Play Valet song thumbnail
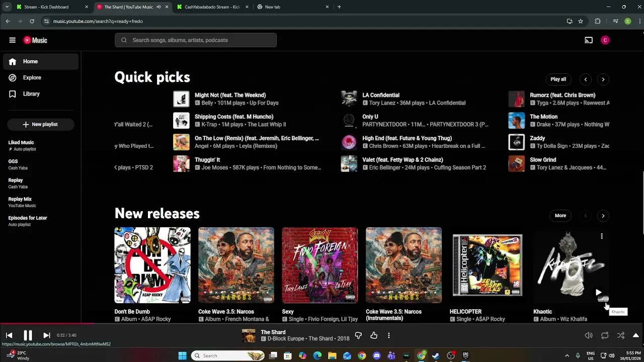 click(x=349, y=164)
